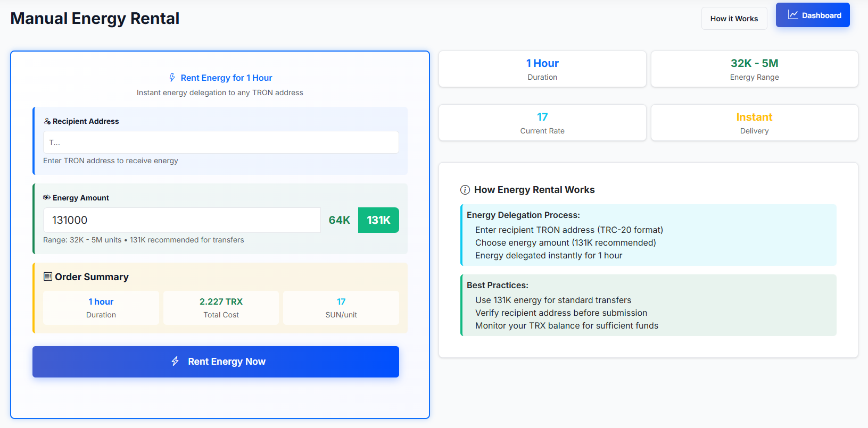Click the 17 SUN/unit summary tile
This screenshot has width=868, height=428.
tap(341, 308)
